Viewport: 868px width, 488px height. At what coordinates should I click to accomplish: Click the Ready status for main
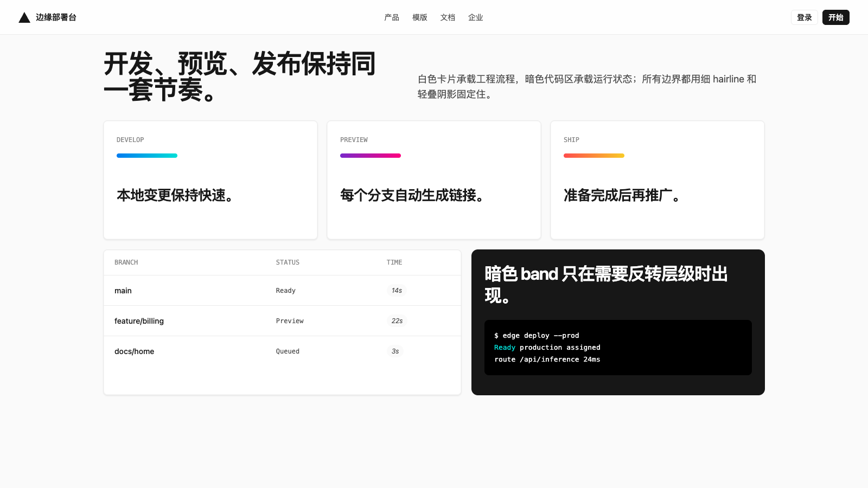point(286,291)
